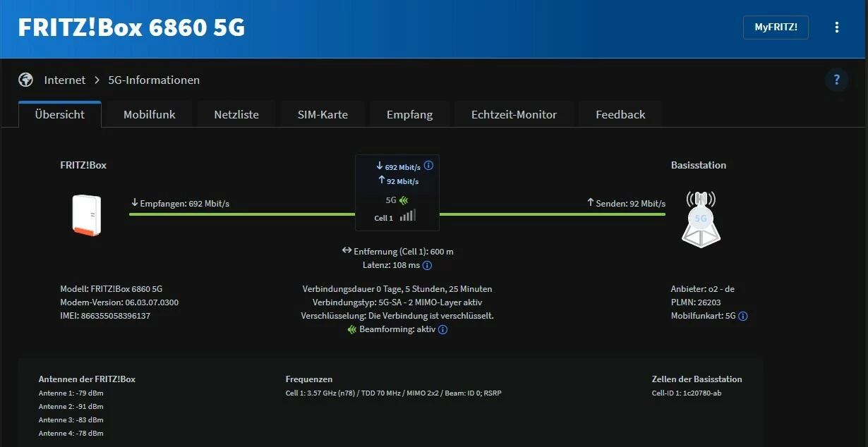The image size is (868, 447).
Task: Click the Internet breadcrumb link
Action: point(65,80)
